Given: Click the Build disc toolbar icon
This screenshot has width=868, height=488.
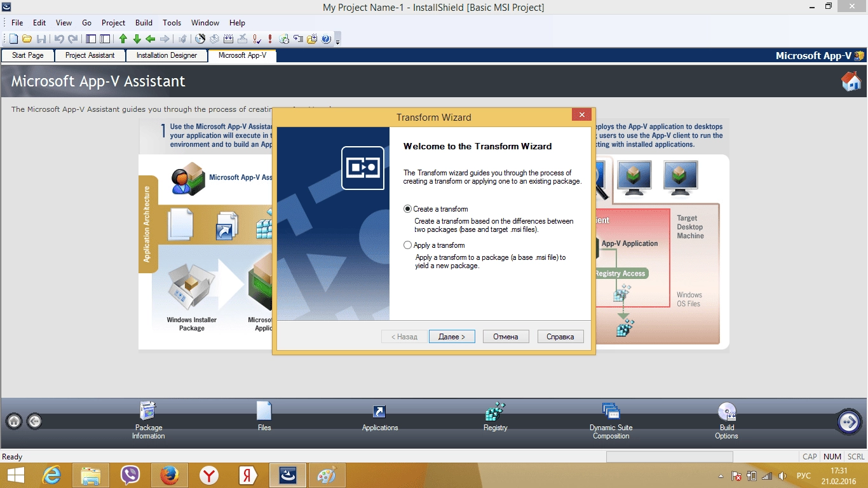Looking at the screenshot, I should point(200,39).
